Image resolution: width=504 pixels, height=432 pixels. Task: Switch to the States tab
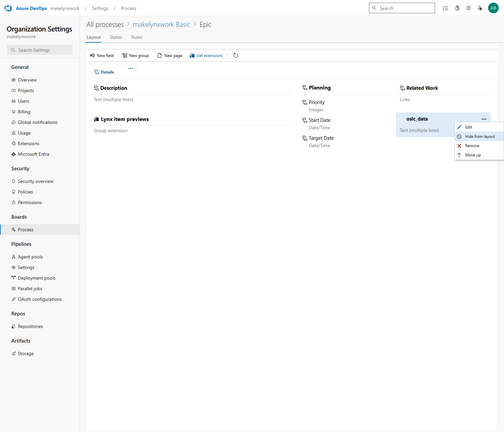pos(116,37)
